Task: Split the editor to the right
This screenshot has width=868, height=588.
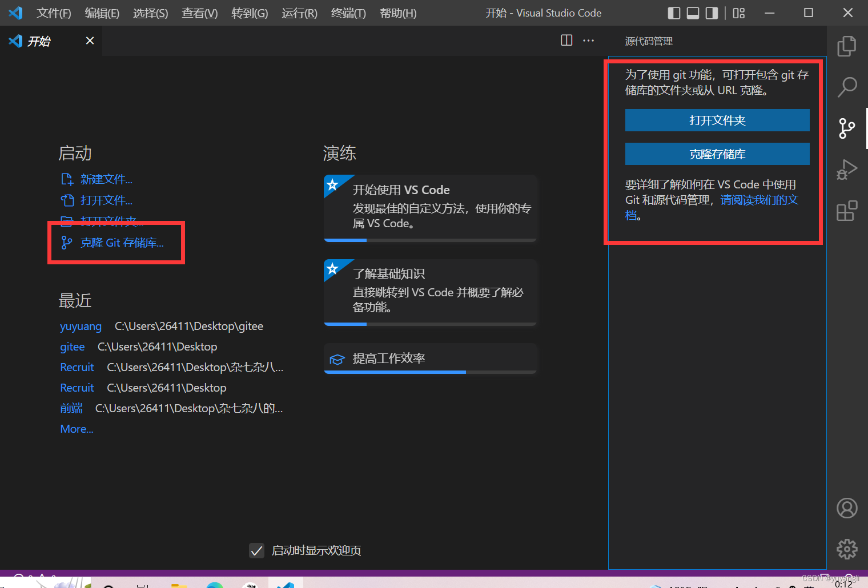Action: [x=566, y=41]
